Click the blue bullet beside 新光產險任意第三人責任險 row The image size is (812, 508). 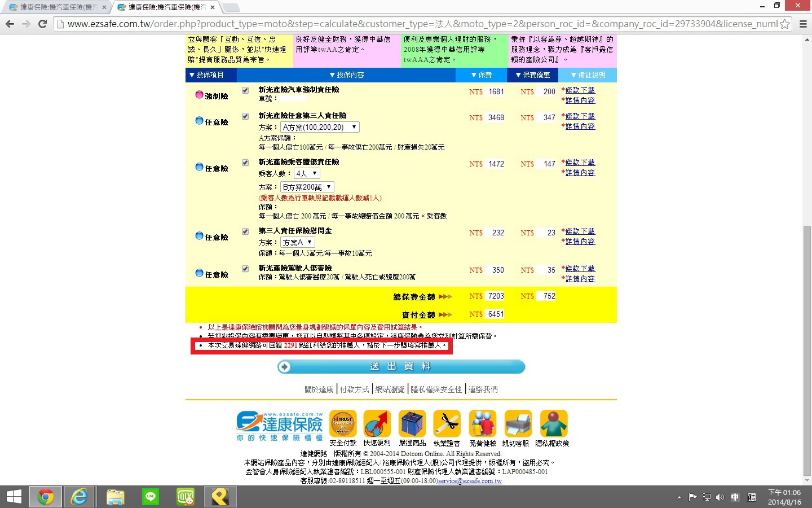pos(199,121)
